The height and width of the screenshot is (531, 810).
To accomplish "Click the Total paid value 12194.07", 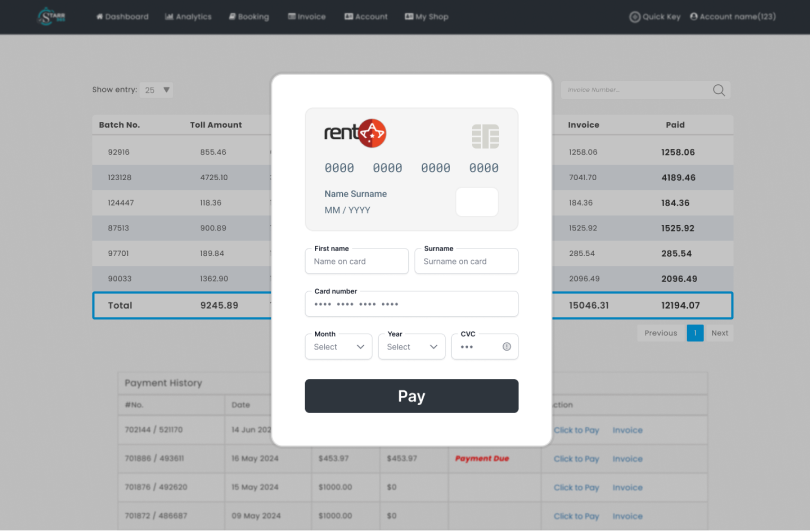I will click(680, 306).
